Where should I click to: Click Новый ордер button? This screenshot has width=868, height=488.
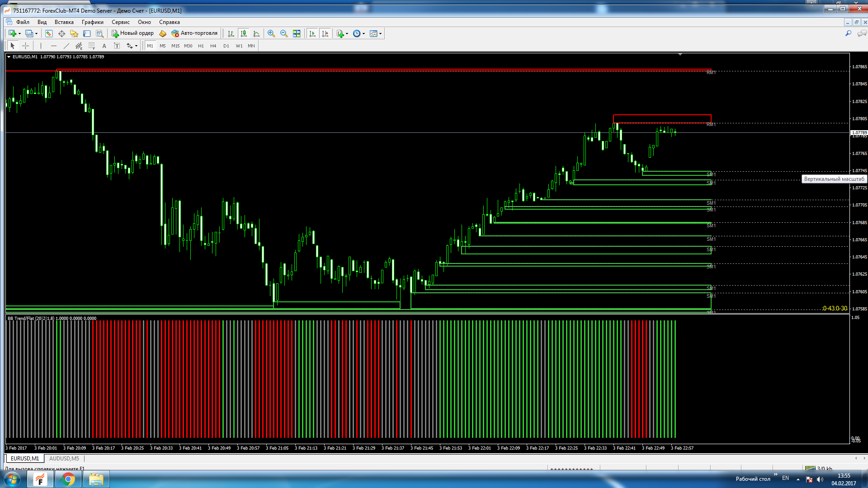click(133, 33)
